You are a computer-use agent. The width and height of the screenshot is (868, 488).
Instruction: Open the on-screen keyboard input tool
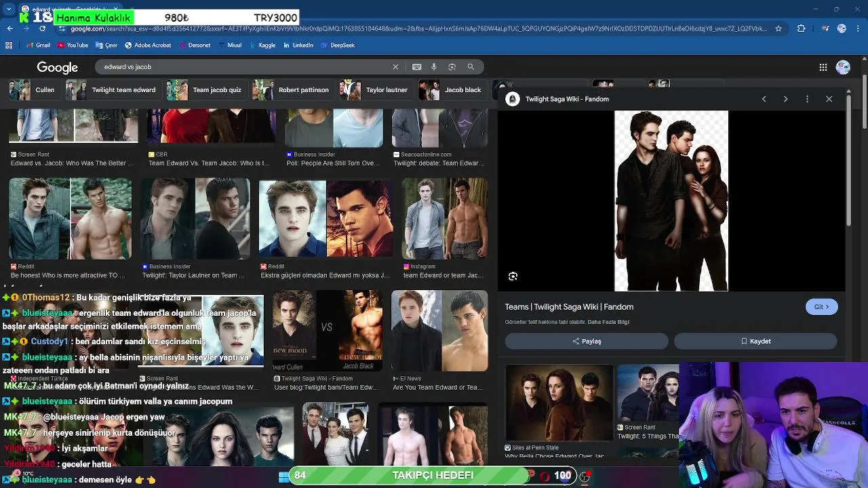point(416,67)
